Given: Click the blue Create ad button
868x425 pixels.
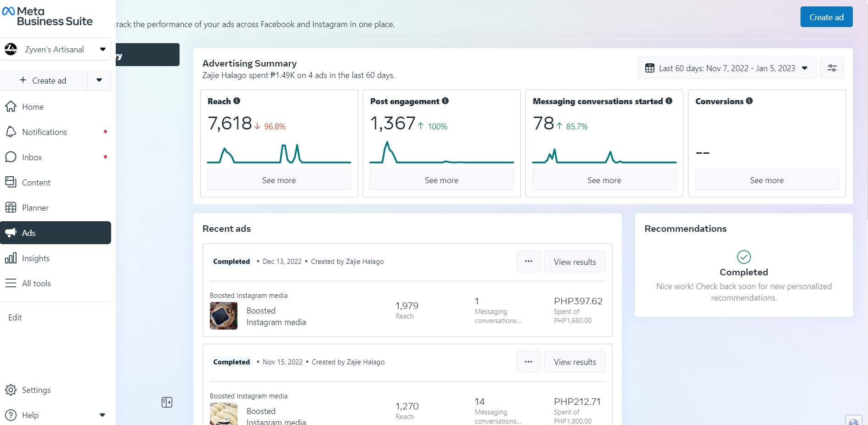Looking at the screenshot, I should tap(826, 17).
